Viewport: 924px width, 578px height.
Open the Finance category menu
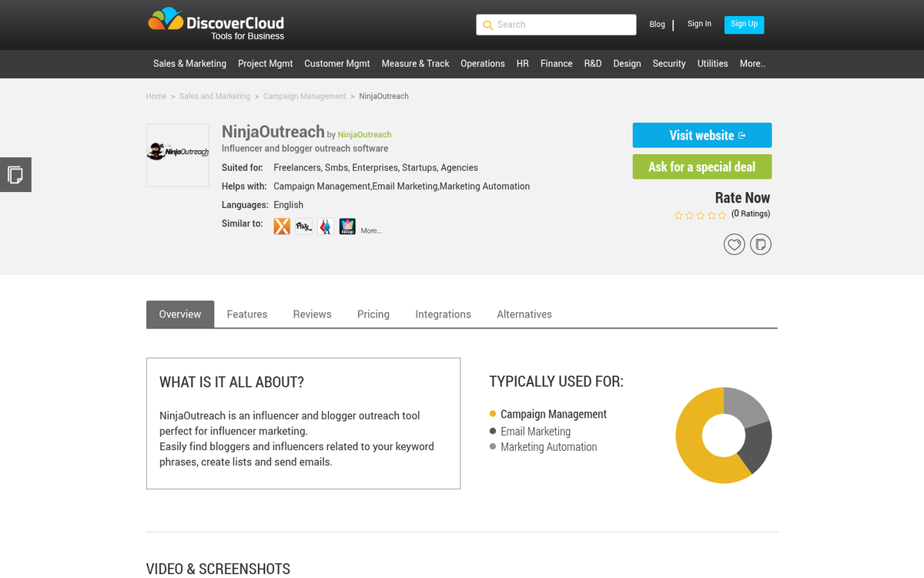pyautogui.click(x=556, y=64)
